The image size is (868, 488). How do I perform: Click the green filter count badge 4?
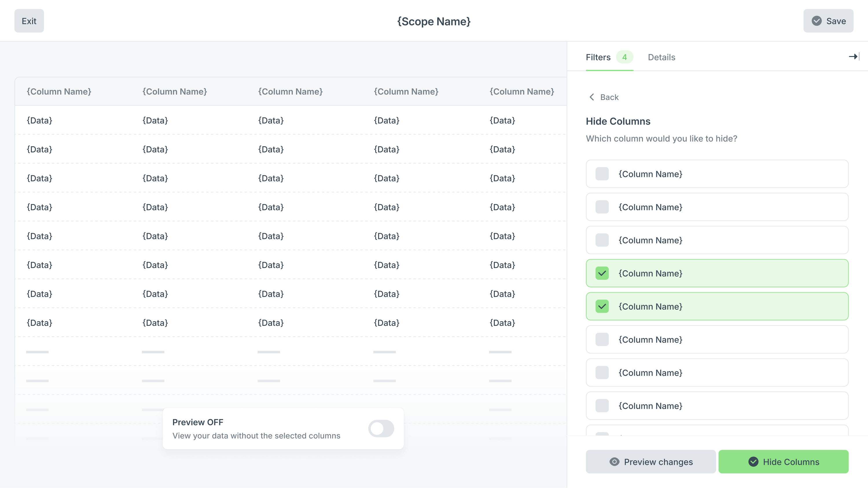coord(624,57)
